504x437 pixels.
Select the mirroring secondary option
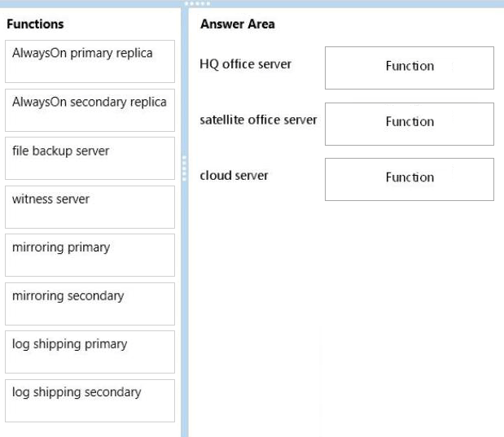coord(90,304)
